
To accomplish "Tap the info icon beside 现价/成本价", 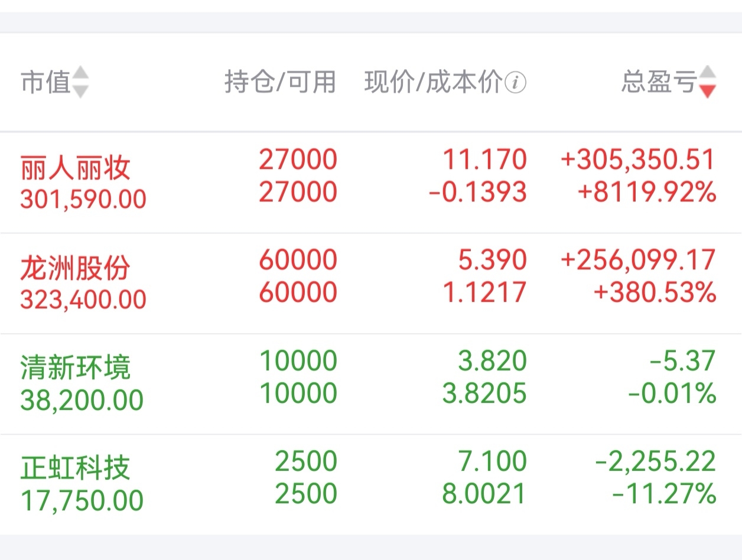I will pos(516,83).
